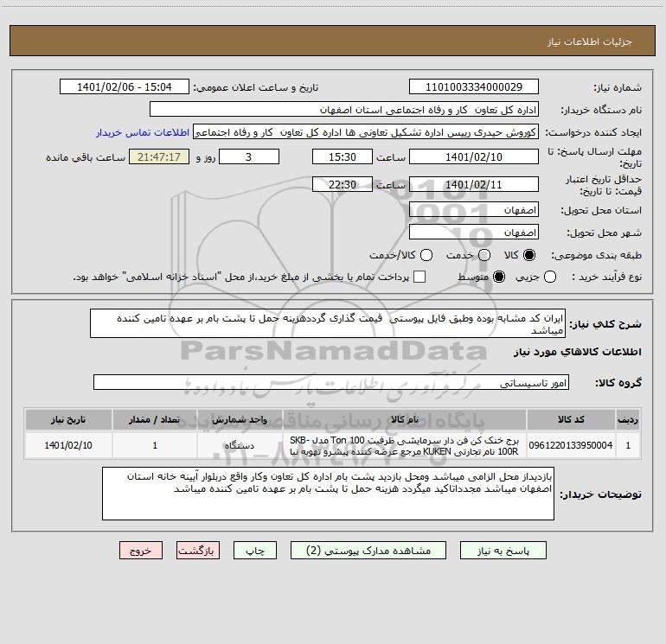Screen dimensions: 666x644
Task: Click the delivery province field اصفهان
Action: pyautogui.click(x=474, y=210)
